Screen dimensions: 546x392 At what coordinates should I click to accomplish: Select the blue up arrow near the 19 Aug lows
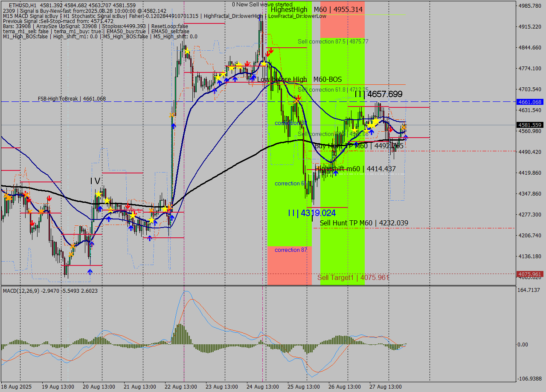90,271
